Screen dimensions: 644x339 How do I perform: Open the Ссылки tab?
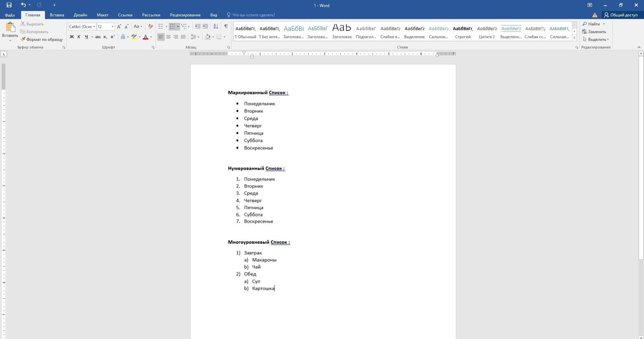(x=125, y=15)
